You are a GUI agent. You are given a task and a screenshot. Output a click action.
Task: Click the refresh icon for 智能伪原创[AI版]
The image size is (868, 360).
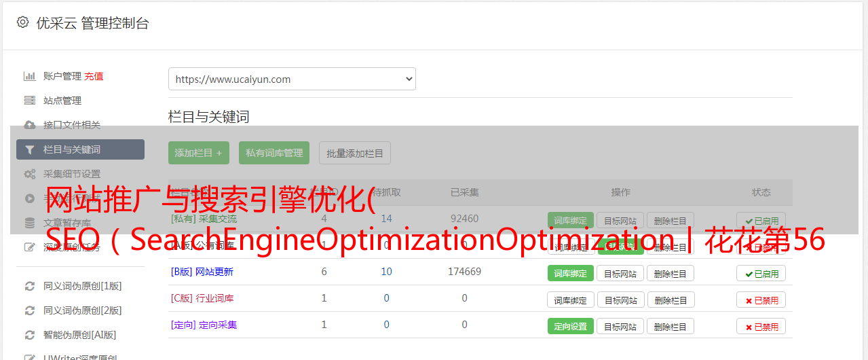click(29, 335)
